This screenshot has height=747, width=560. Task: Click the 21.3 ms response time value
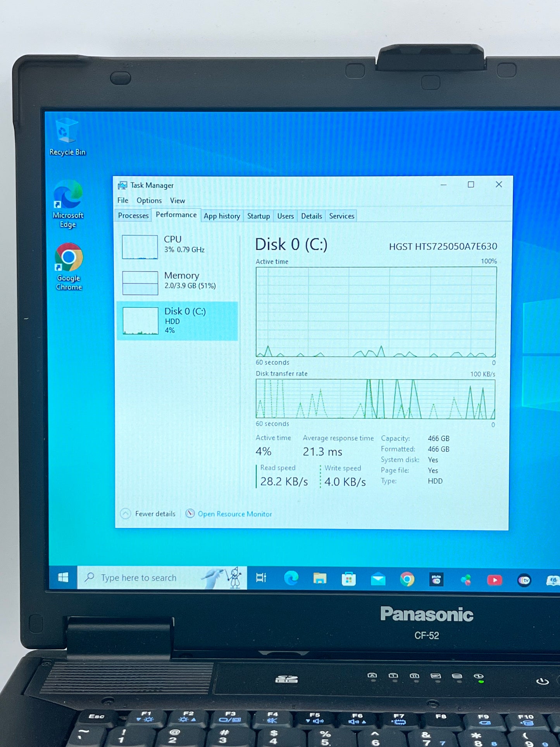click(322, 452)
